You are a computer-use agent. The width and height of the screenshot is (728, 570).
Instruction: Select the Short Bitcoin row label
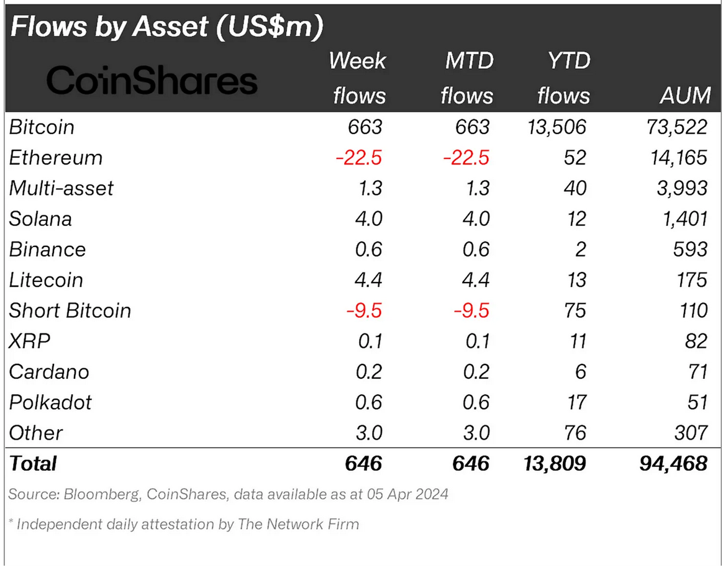point(70,310)
